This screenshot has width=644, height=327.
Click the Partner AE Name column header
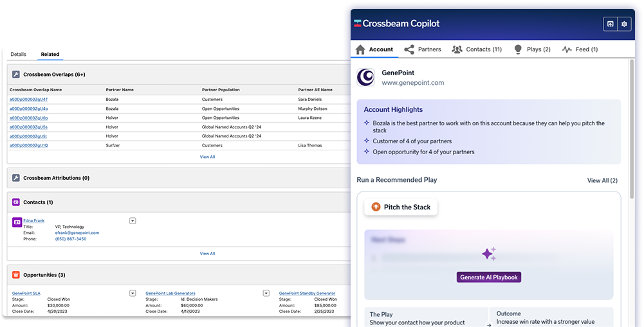pos(315,89)
